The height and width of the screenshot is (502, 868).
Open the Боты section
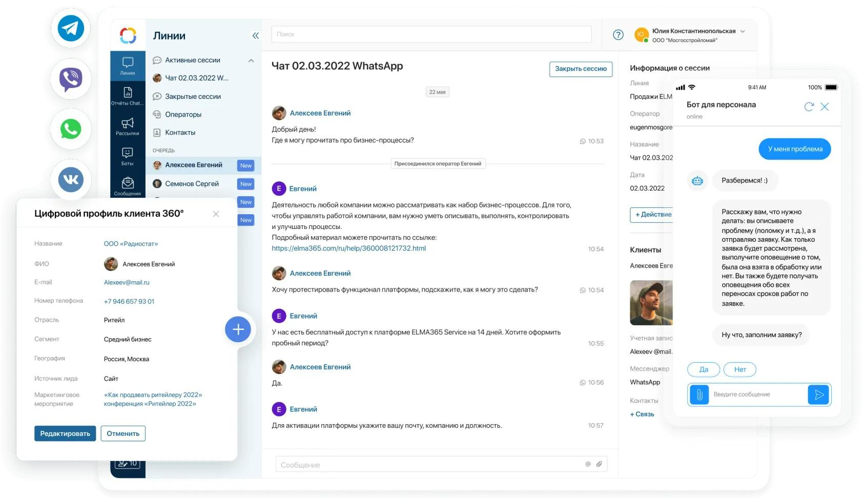tap(128, 156)
